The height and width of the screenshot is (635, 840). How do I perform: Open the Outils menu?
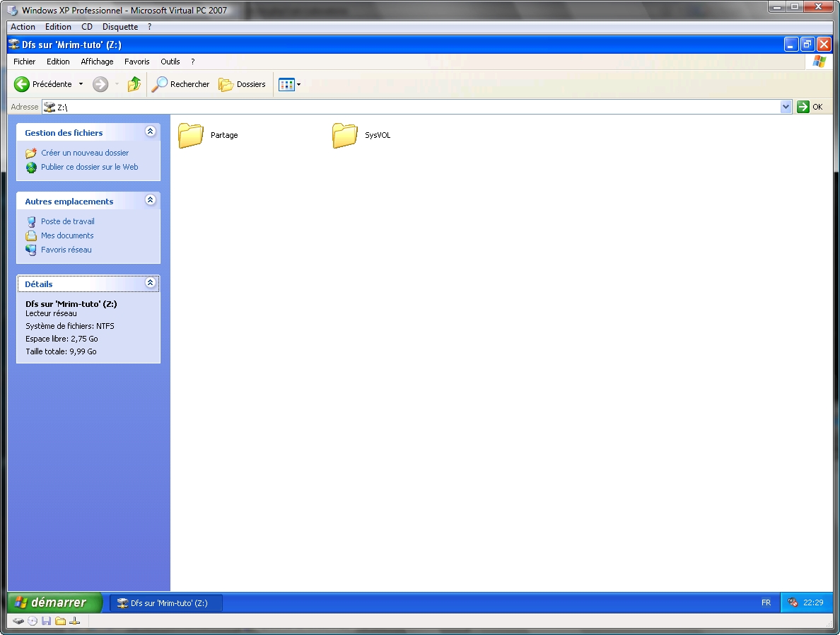tap(170, 62)
